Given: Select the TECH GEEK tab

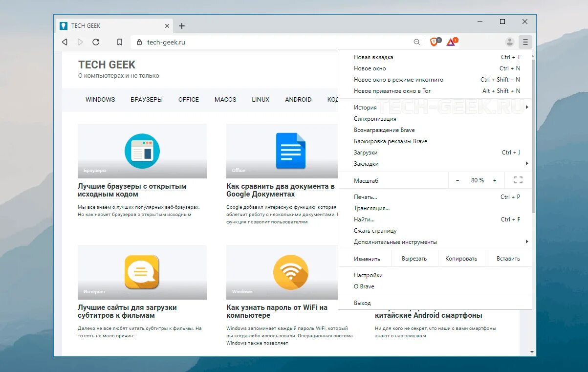Looking at the screenshot, I should click(114, 26).
